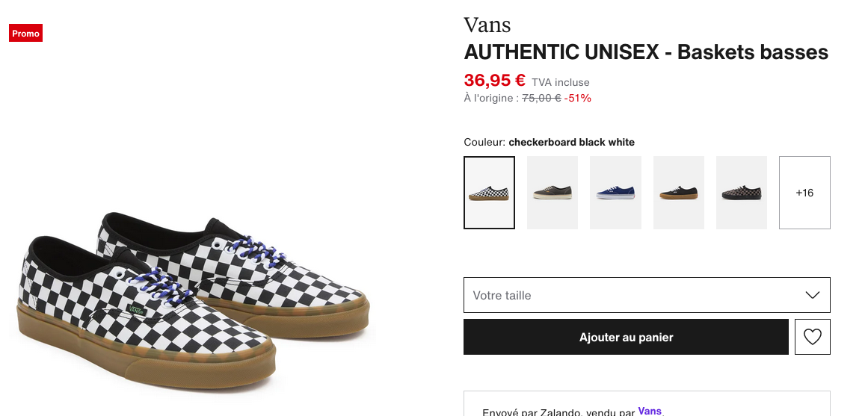Click the red 36,95 € sale price
Viewport: 868px width, 416px height.
tap(494, 80)
